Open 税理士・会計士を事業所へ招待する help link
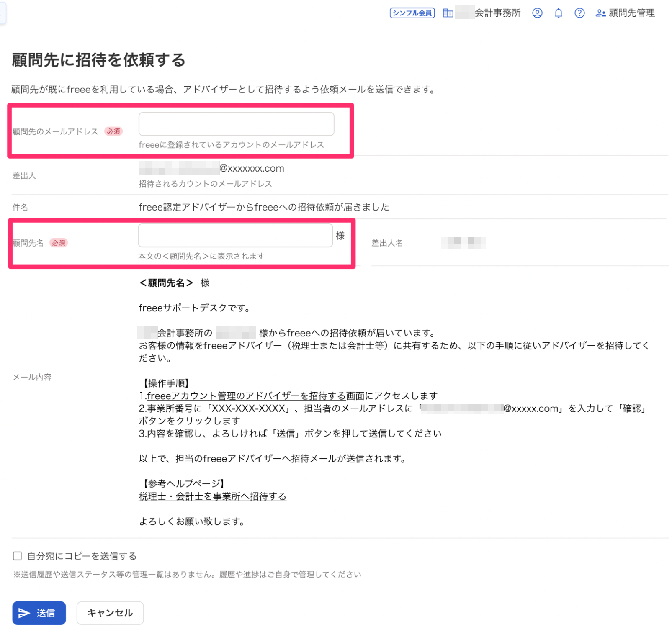Screen dimensions: 672x637 [213, 496]
